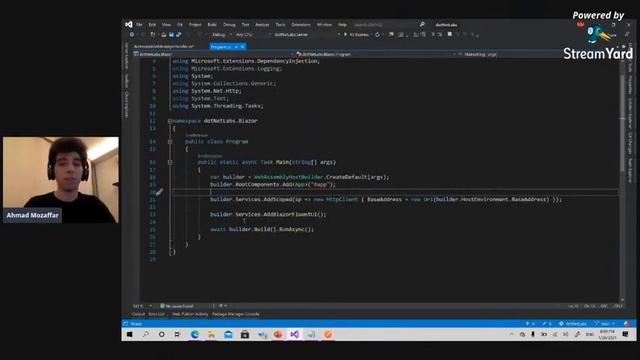Image resolution: width=640 pixels, height=360 pixels.
Task: Collapse the namespace dotNetLabs.Blazor block
Action: coord(170,121)
